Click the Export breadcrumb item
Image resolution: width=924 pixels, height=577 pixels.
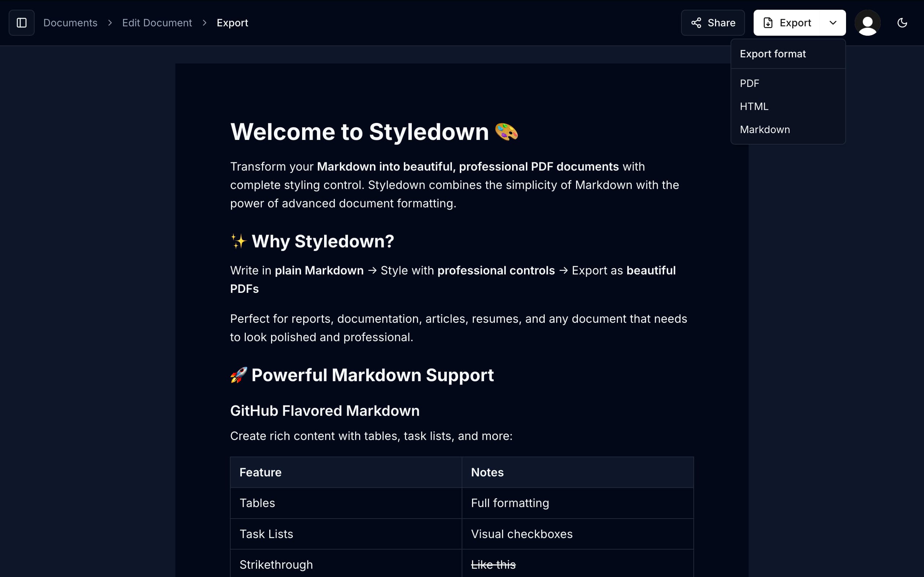coord(232,23)
